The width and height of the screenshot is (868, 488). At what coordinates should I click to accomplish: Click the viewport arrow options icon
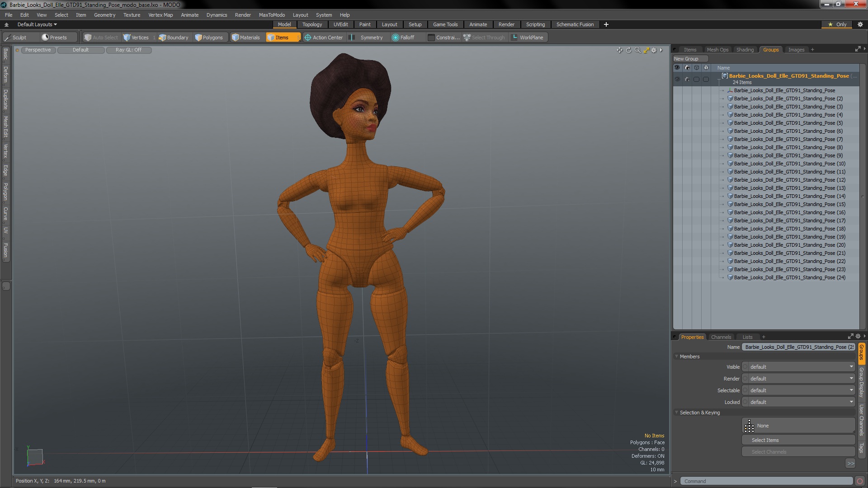click(x=661, y=50)
